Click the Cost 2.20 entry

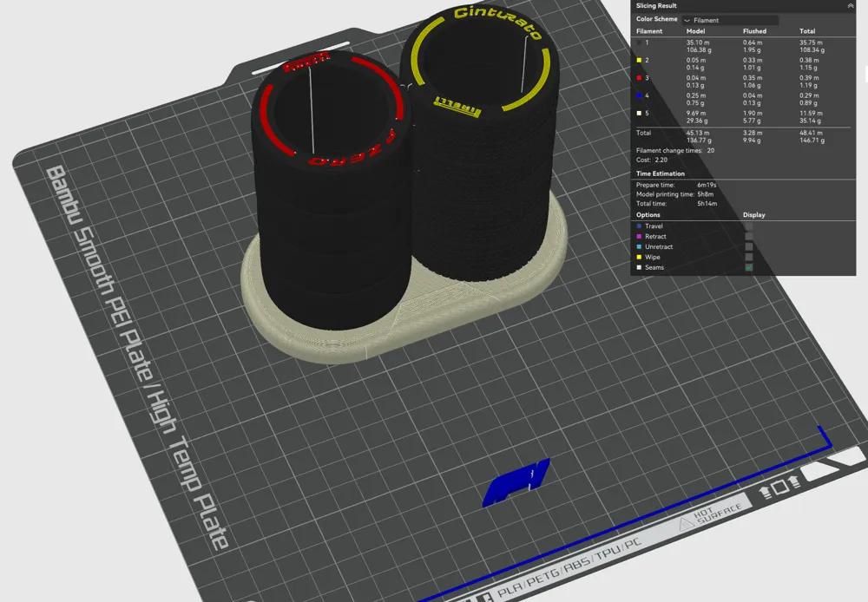(x=652, y=160)
